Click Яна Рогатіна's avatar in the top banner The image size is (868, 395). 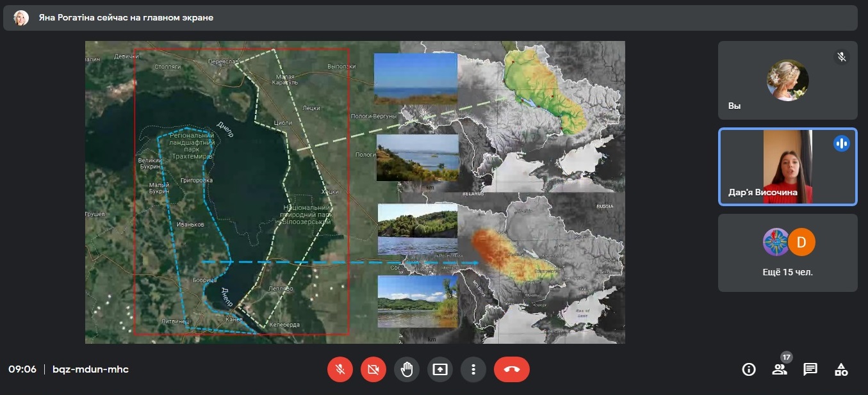click(21, 18)
